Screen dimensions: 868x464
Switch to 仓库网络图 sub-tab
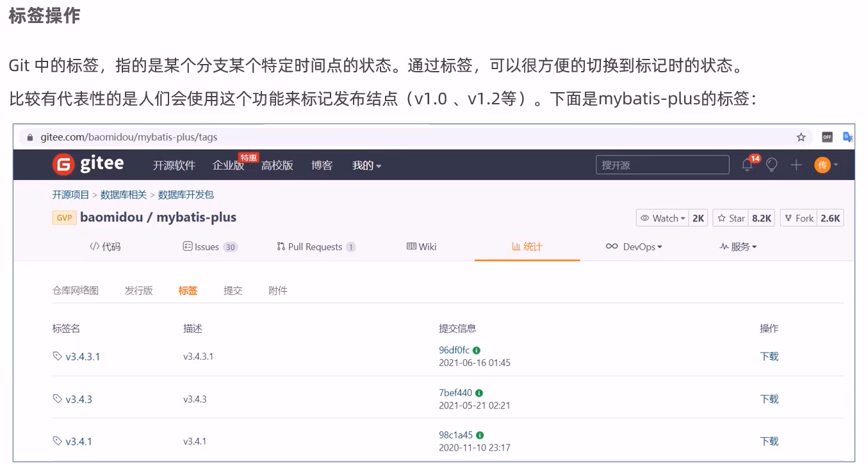click(x=76, y=291)
